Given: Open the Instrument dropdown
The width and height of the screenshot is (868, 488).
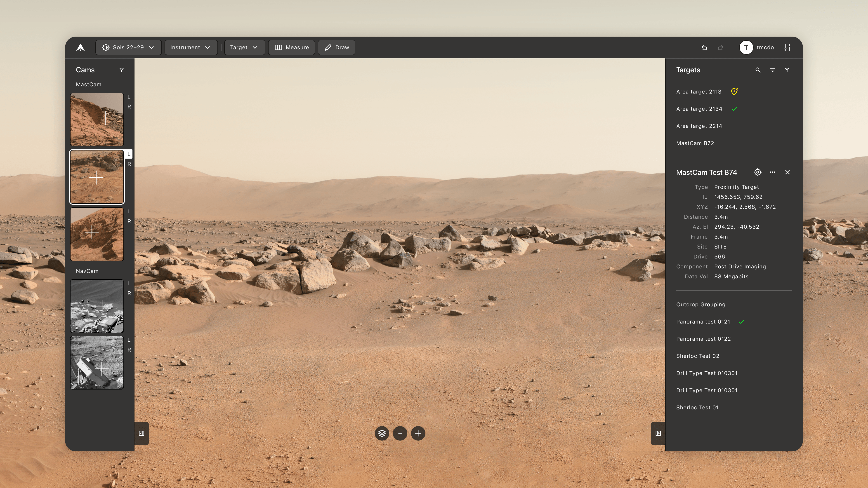Looking at the screenshot, I should (x=191, y=47).
